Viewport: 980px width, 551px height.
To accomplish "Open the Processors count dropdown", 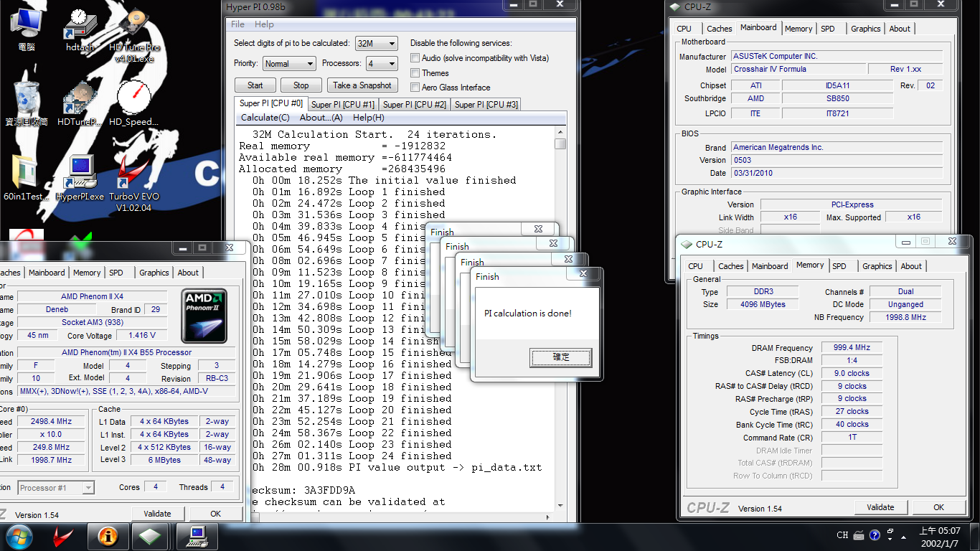I will coord(382,63).
